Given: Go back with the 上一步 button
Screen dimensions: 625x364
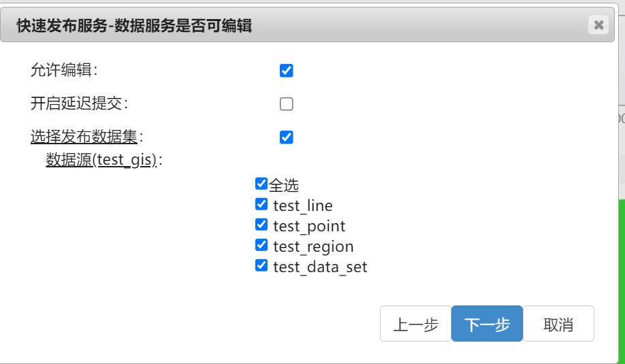Looking at the screenshot, I should 415,324.
